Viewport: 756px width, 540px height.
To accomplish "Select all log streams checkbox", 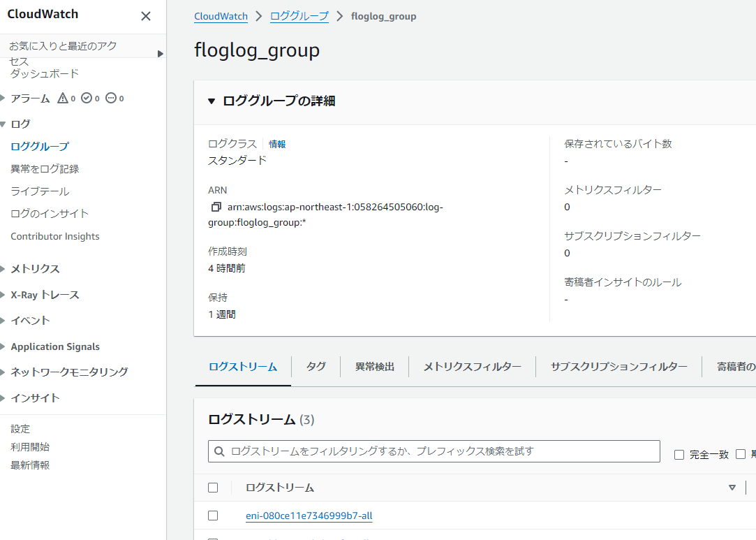I will coord(213,488).
